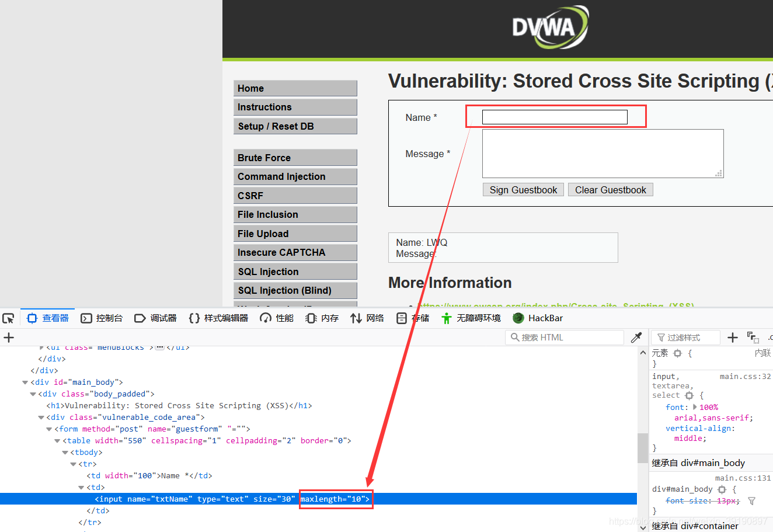Collapse the table width="550" node

pyautogui.click(x=57, y=441)
